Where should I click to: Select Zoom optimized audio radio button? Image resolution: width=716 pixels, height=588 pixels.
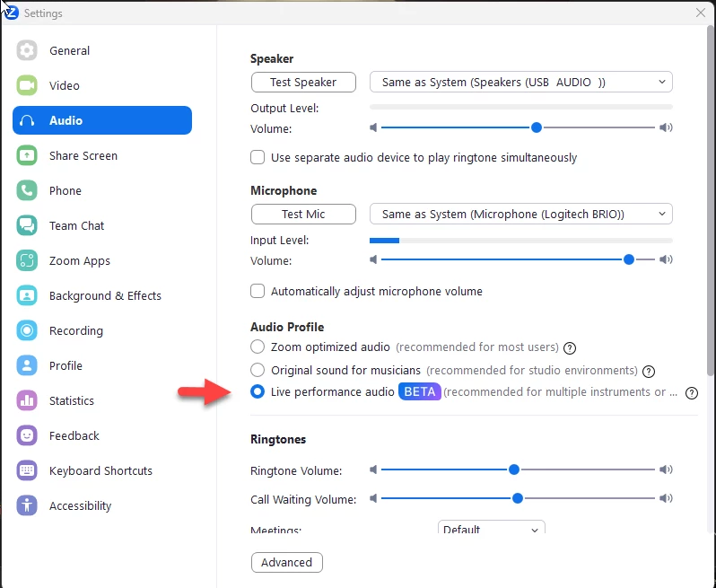(258, 347)
